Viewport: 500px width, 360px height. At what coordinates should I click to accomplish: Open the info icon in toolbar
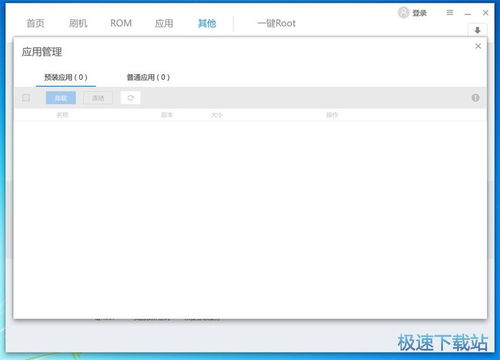[x=476, y=98]
